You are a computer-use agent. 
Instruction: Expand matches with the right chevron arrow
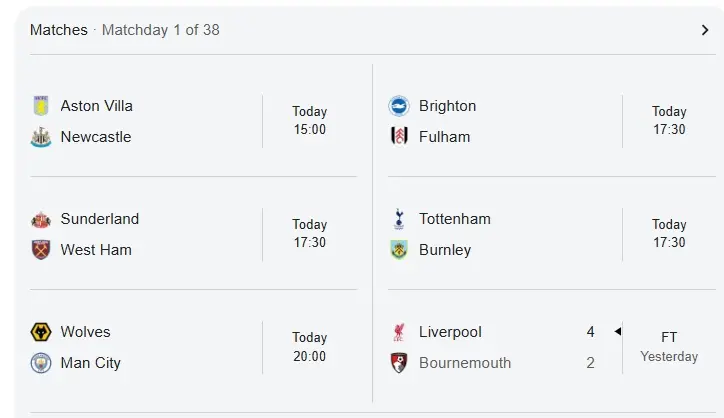705,30
